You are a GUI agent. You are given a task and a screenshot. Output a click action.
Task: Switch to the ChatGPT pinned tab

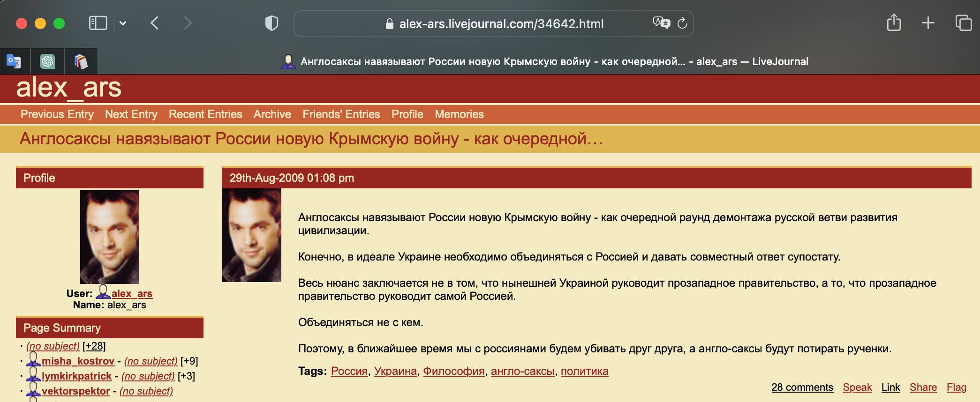pos(47,61)
